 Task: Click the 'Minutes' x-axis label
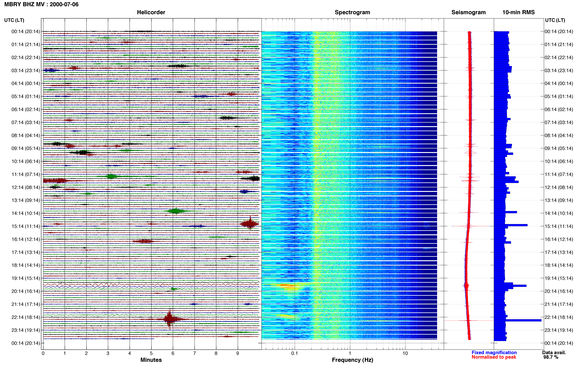[151, 360]
